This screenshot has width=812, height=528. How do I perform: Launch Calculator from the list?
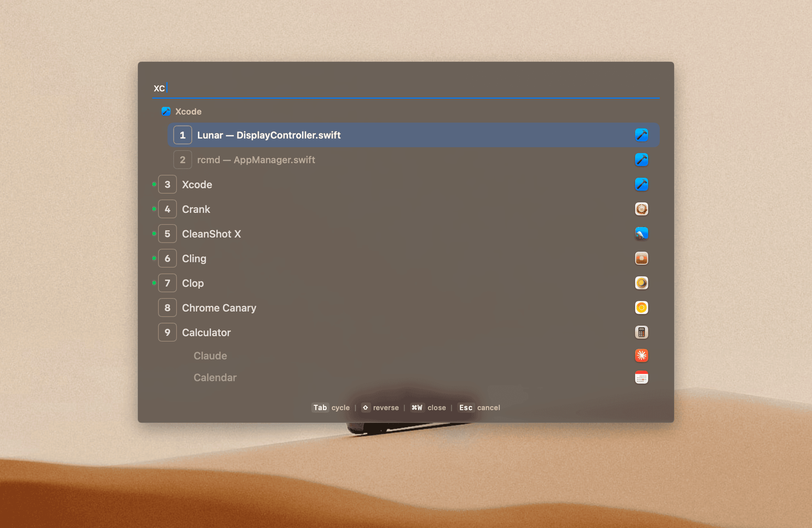pos(406,332)
